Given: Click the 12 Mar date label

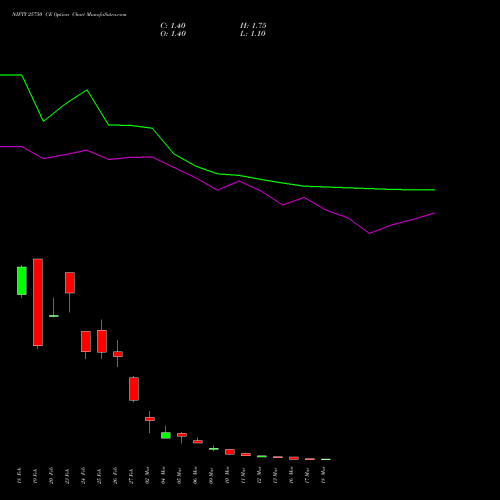Looking at the screenshot, I should 259,476.
